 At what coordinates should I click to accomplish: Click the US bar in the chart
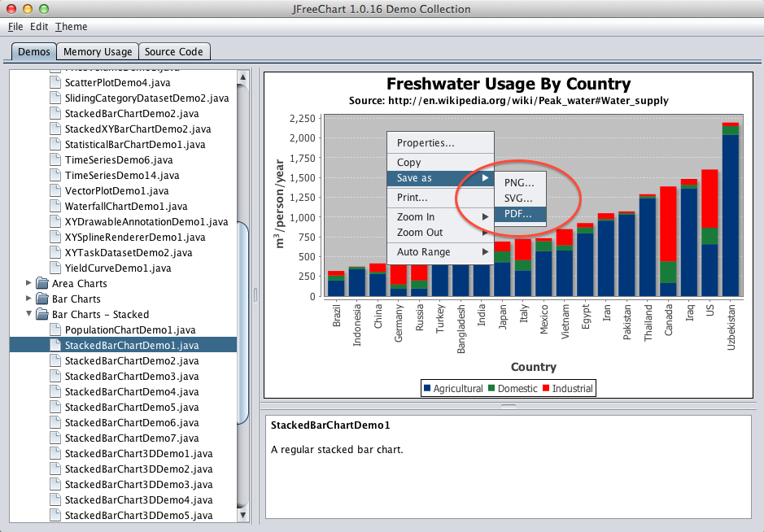710,233
